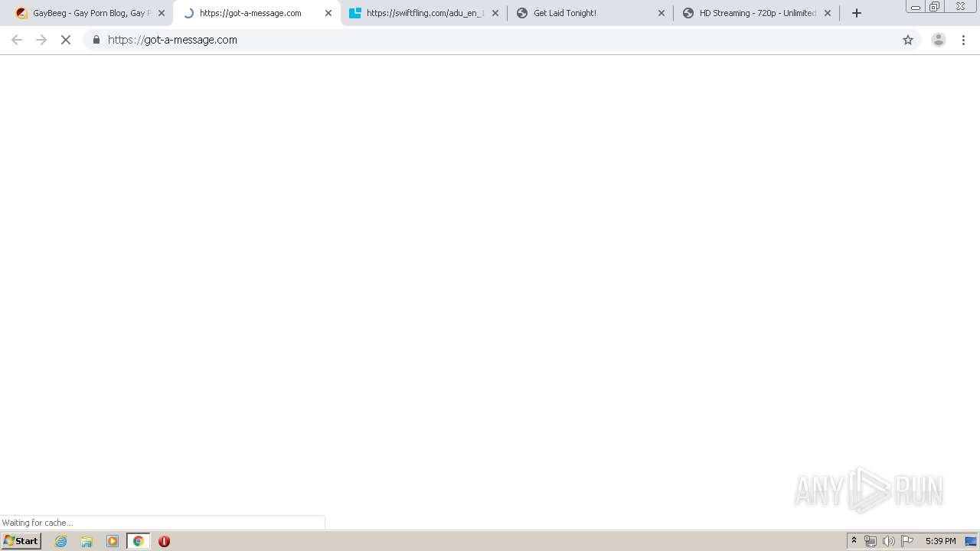This screenshot has height=551, width=980.
Task: Close the GayBeeg tab
Action: coord(162,13)
